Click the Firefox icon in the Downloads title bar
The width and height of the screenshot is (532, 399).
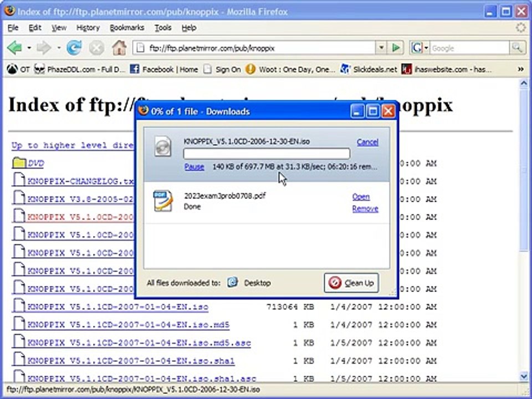click(x=144, y=111)
